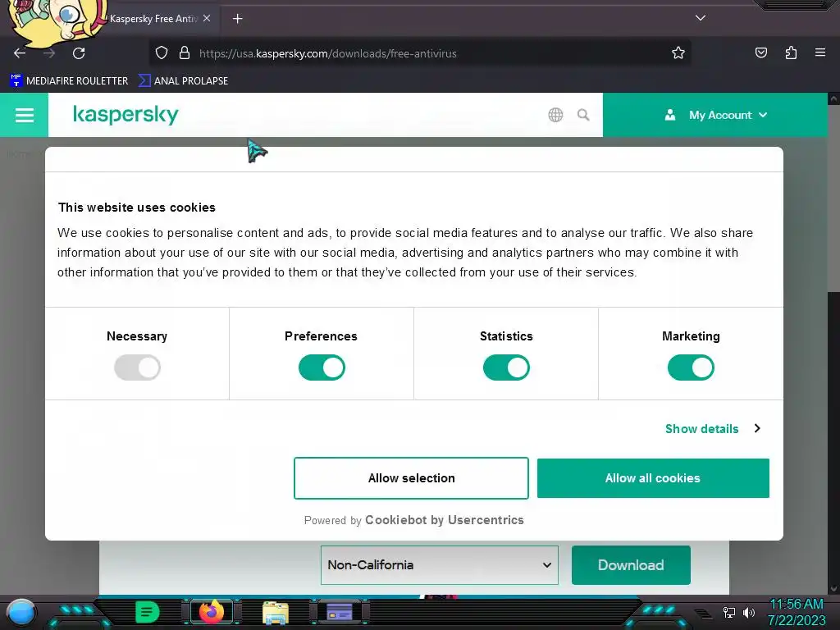Open the Start orb button
The image size is (840, 630).
point(21,612)
